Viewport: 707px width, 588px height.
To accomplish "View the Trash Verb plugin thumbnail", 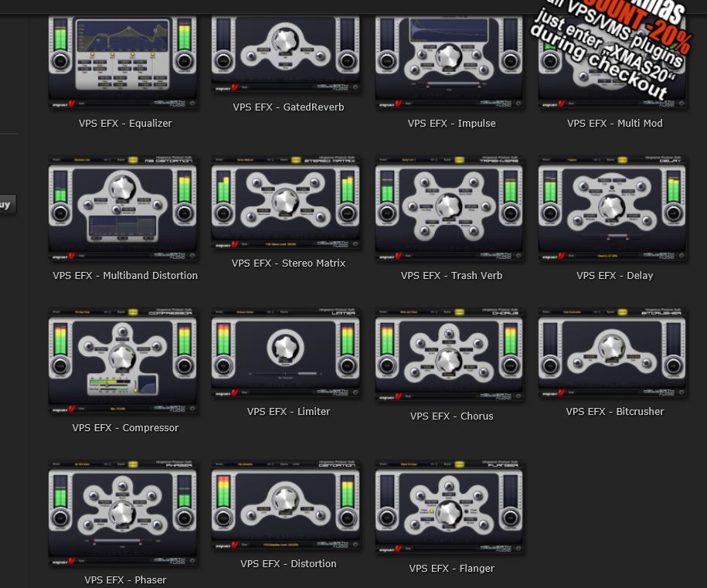I will [449, 209].
